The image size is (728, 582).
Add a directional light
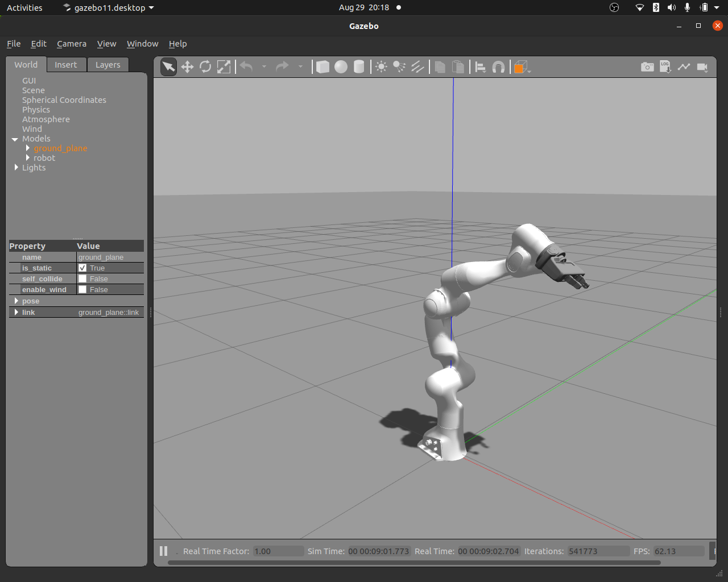point(418,67)
